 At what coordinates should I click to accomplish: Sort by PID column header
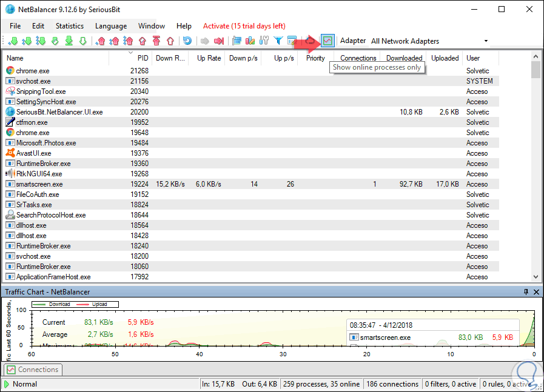coord(130,58)
